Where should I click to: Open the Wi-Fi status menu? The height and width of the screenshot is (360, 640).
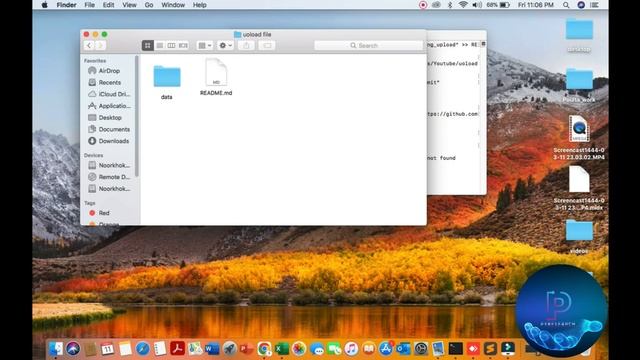[462, 5]
